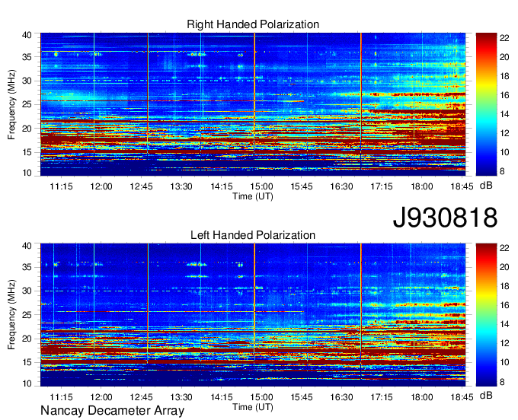518x420 pixels.
Task: Click 15:00 time tick under Left Handed plot
Action: (x=261, y=397)
